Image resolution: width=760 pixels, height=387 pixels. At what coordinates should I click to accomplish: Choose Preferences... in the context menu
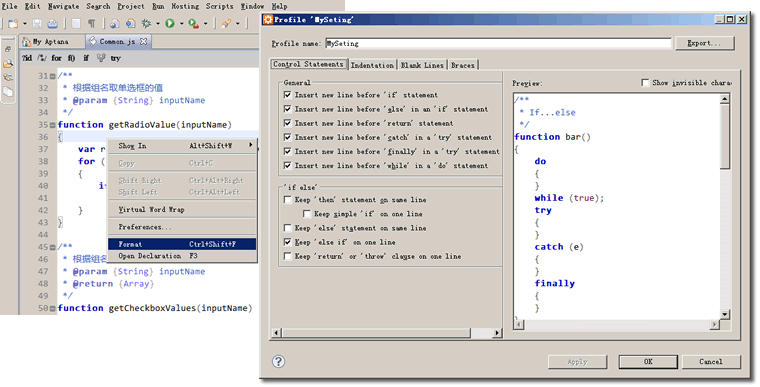point(182,227)
